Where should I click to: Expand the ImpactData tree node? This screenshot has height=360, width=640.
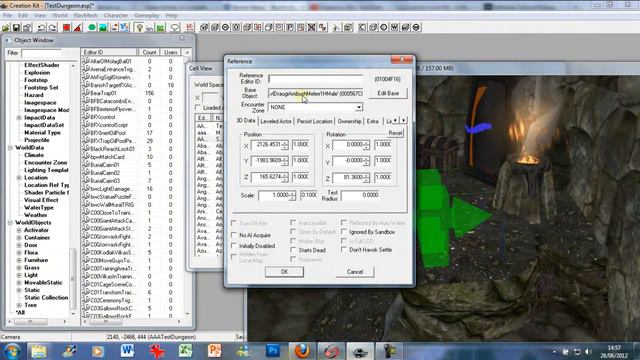click(x=19, y=118)
